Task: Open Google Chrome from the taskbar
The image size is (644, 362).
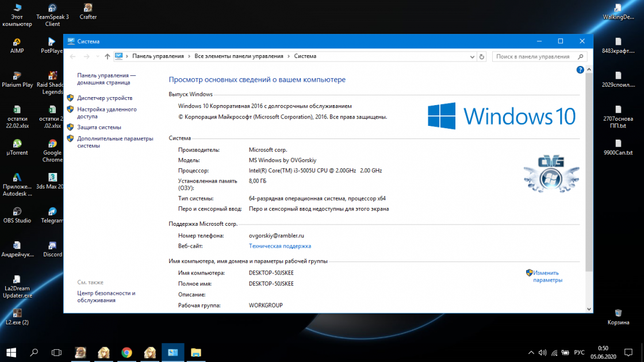Action: coord(126,352)
